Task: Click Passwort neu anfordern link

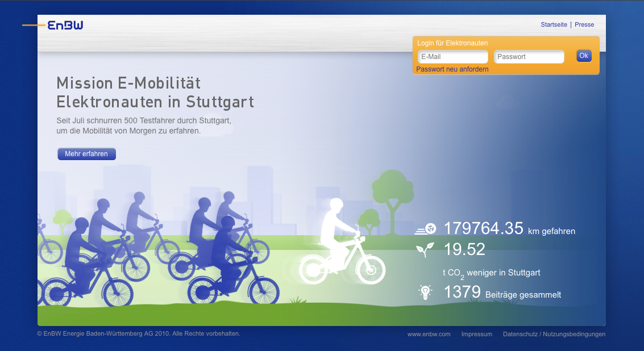Action: pyautogui.click(x=452, y=69)
